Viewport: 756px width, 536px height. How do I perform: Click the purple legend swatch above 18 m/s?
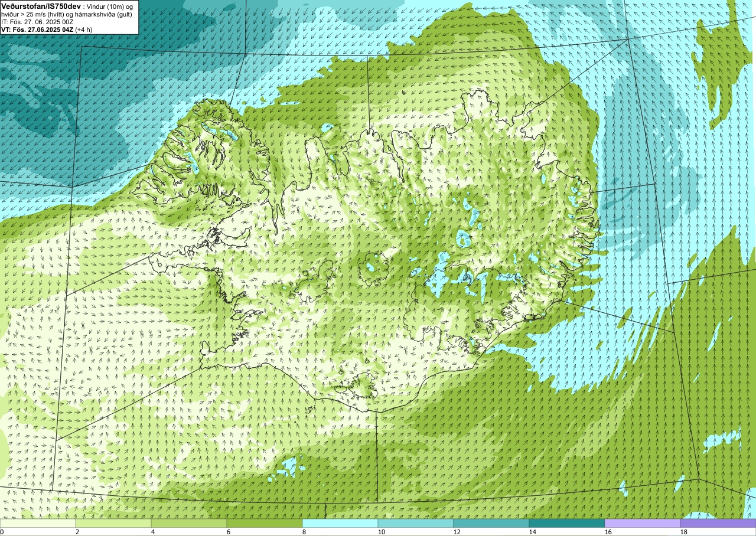pyautogui.click(x=718, y=523)
